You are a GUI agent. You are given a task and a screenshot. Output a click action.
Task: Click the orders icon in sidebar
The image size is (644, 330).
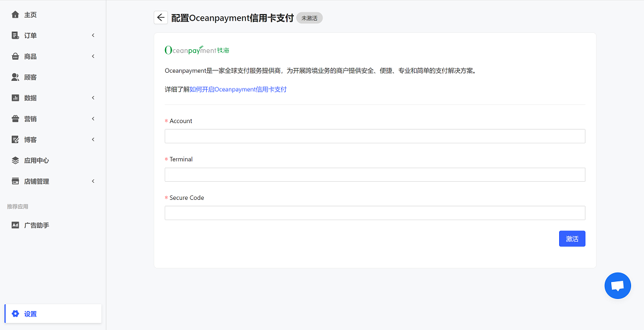pyautogui.click(x=15, y=36)
